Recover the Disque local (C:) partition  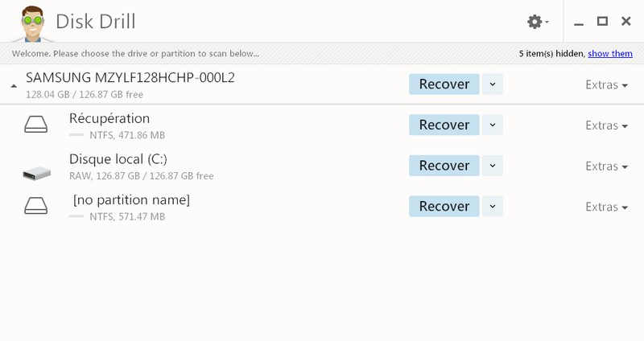coord(444,166)
